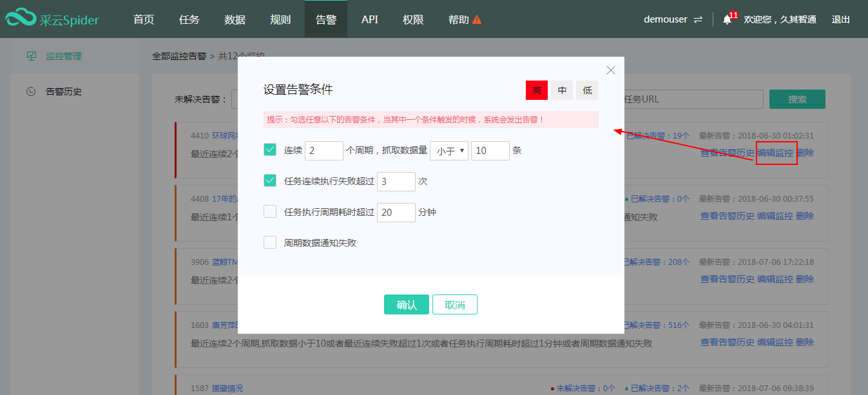Click 删除 in the 4408 row

(x=805, y=216)
